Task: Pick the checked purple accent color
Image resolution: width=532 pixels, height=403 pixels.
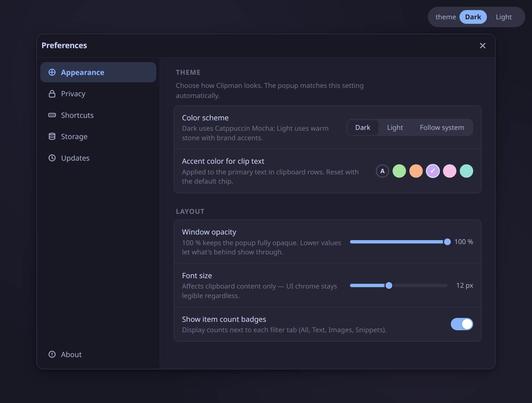Action: tap(433, 171)
